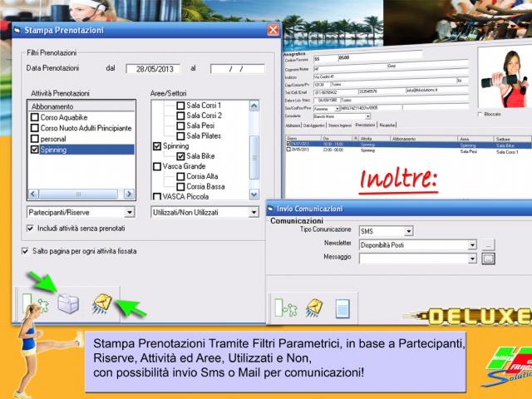The image size is (532, 399).
Task: Uncheck the Sala Bike checkbox
Action: click(x=180, y=155)
